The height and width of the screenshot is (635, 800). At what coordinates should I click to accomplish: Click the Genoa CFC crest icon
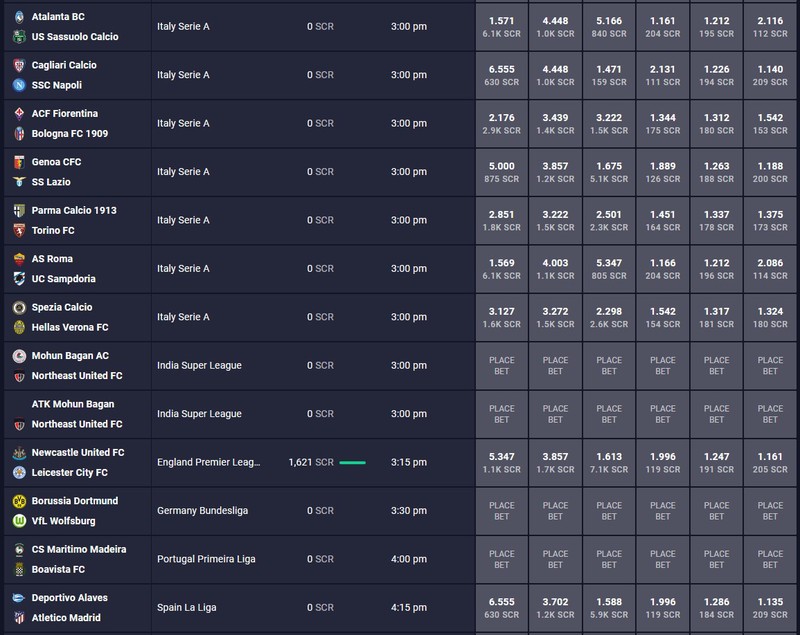click(19, 162)
